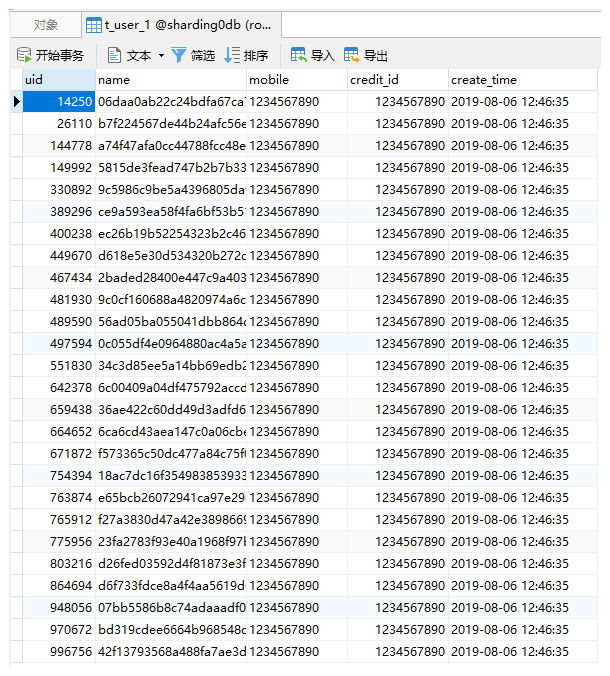Click credit_id cell in row uid 754394

pos(398,476)
